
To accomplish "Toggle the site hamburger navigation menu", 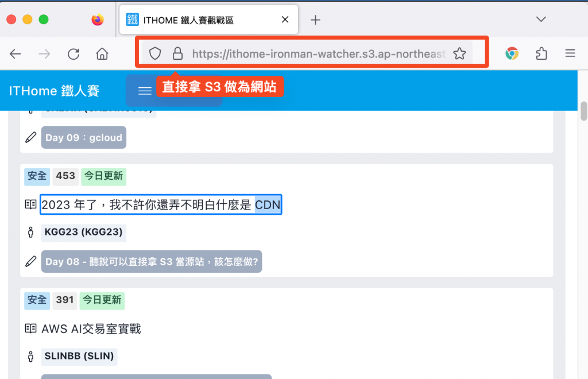I will (x=145, y=91).
